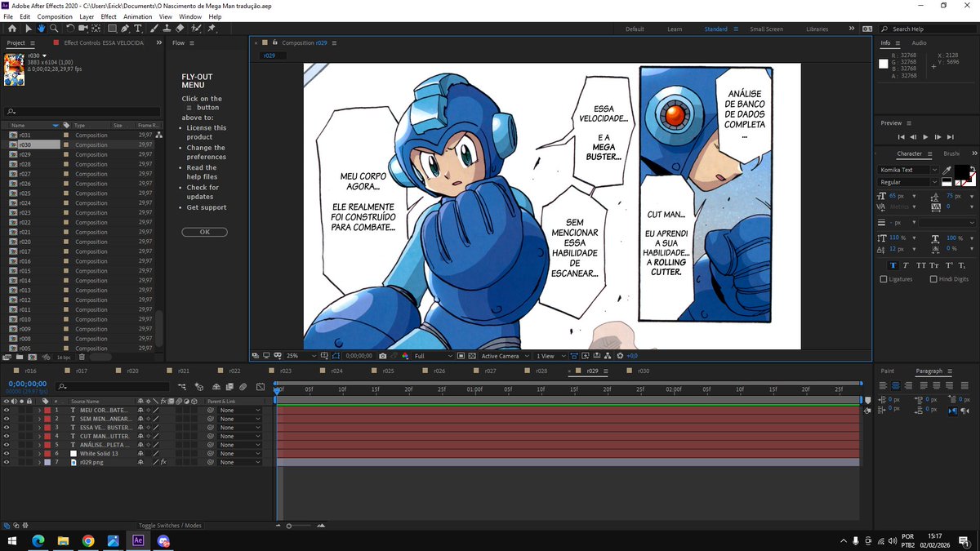Open After Effects from the Windows taskbar
This screenshot has height=551, width=980.
click(x=138, y=540)
